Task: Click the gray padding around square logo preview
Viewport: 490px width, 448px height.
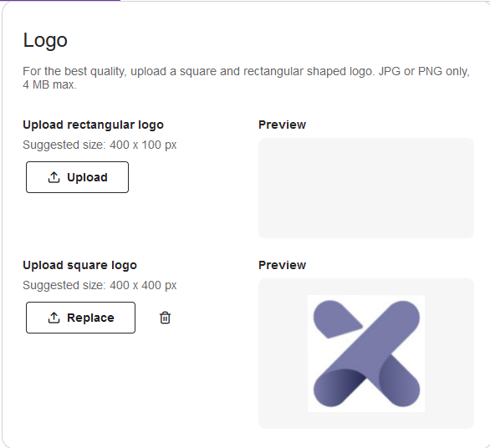Action: tap(283, 354)
